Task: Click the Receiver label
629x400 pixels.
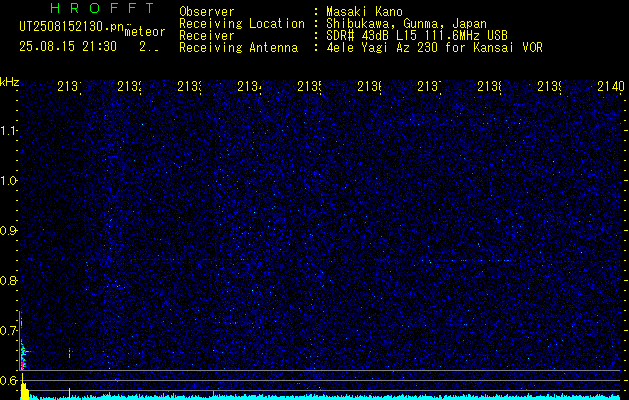Action: tap(207, 35)
